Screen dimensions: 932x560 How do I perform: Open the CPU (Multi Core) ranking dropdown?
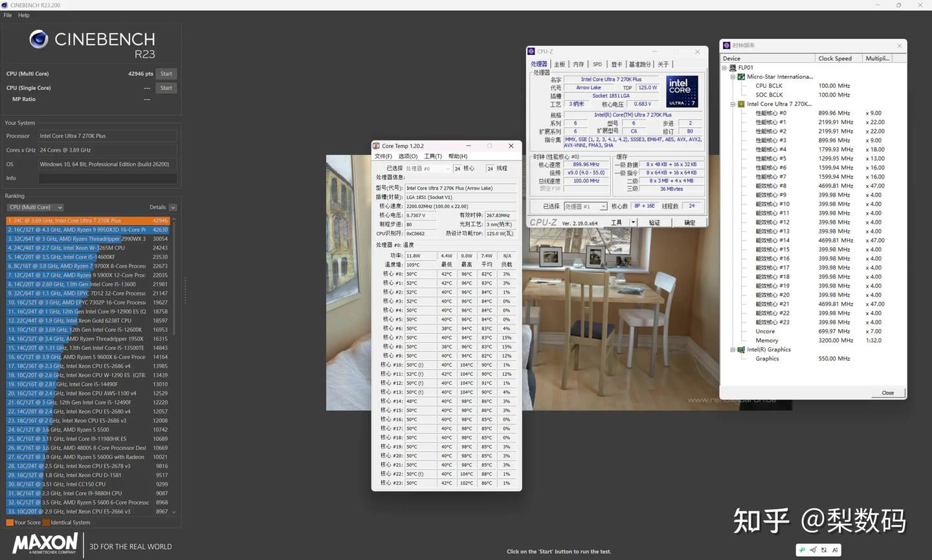(35, 207)
